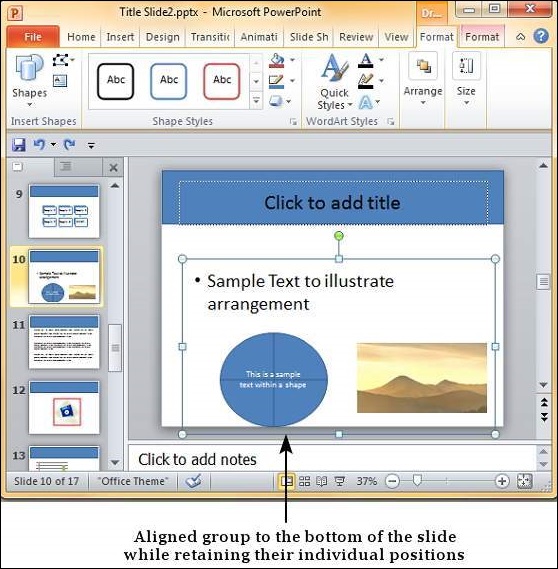The width and height of the screenshot is (558, 569).
Task: Switch to Slides thumbnail pane tab
Action: [x=17, y=167]
